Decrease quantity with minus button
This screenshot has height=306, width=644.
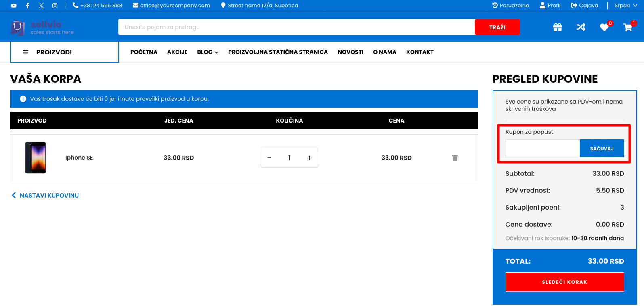(x=269, y=158)
